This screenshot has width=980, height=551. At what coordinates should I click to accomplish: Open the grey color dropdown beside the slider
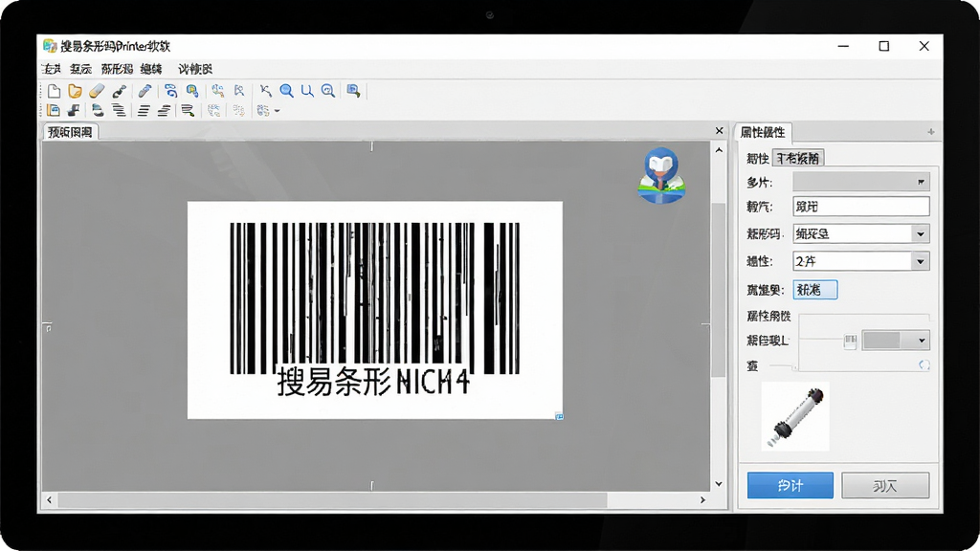click(x=896, y=341)
